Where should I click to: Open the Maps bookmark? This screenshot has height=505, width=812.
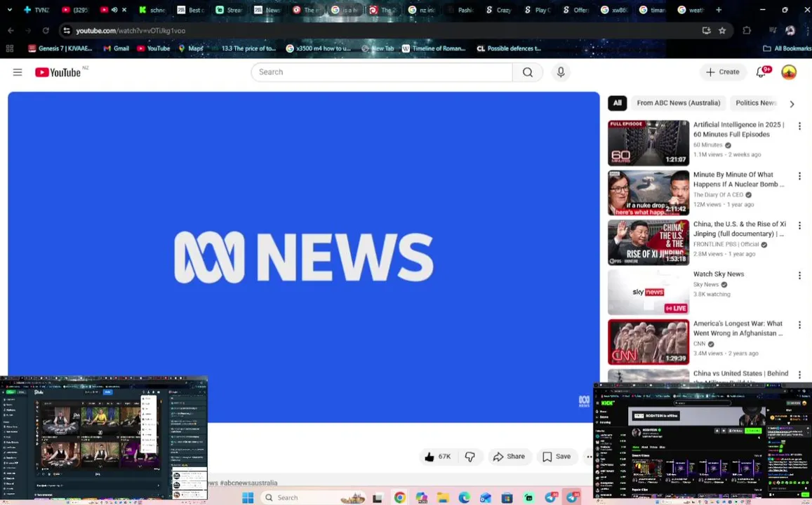click(191, 48)
